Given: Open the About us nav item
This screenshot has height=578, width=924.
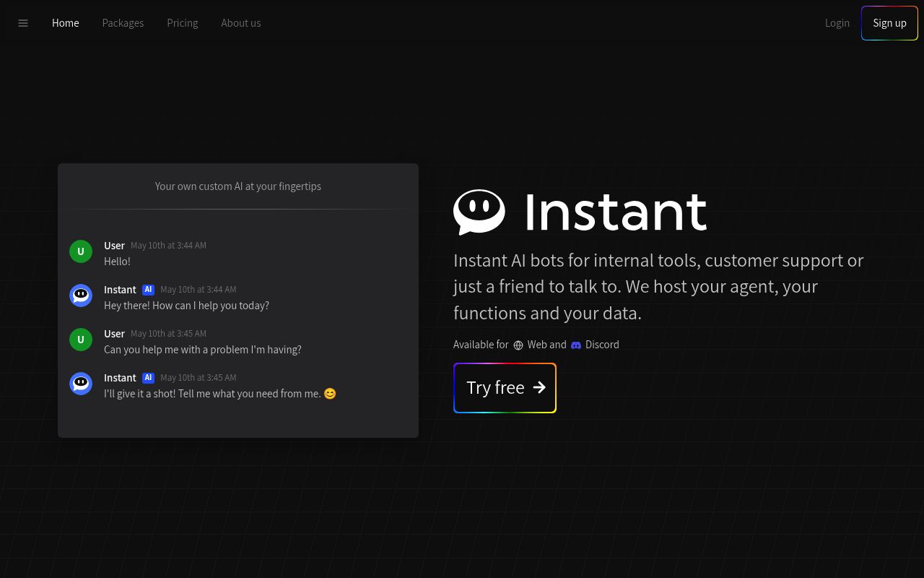Looking at the screenshot, I should tap(241, 23).
